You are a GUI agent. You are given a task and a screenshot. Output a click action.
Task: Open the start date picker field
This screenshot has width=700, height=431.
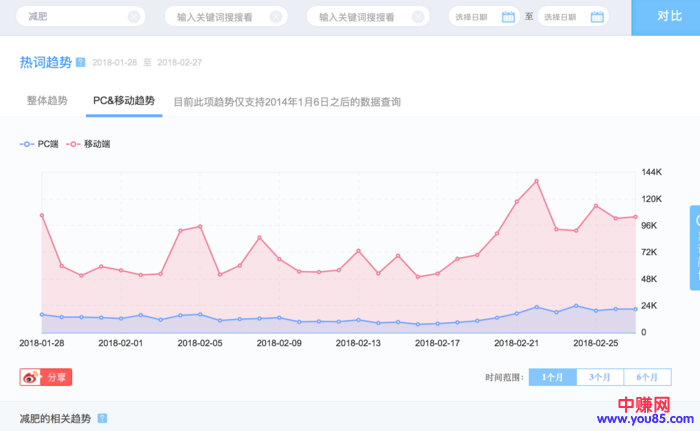(475, 17)
